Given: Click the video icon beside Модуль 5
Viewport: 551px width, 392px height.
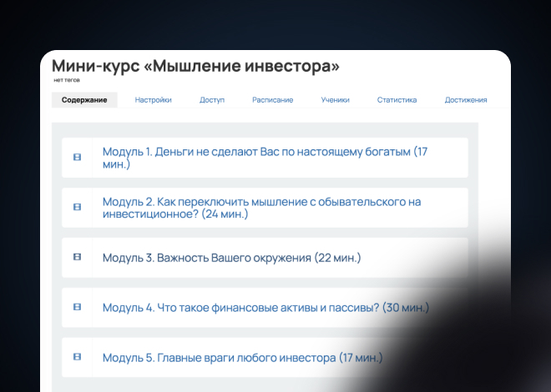Looking at the screenshot, I should pyautogui.click(x=77, y=357).
